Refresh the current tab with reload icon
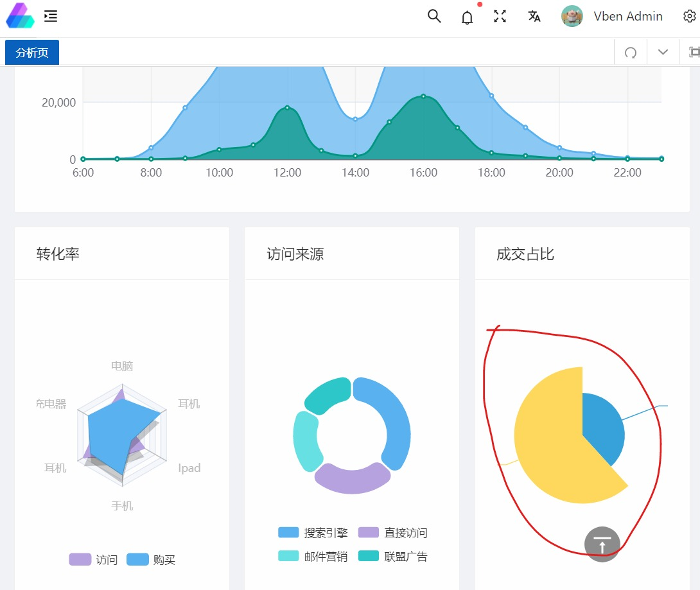700x590 pixels. [631, 53]
